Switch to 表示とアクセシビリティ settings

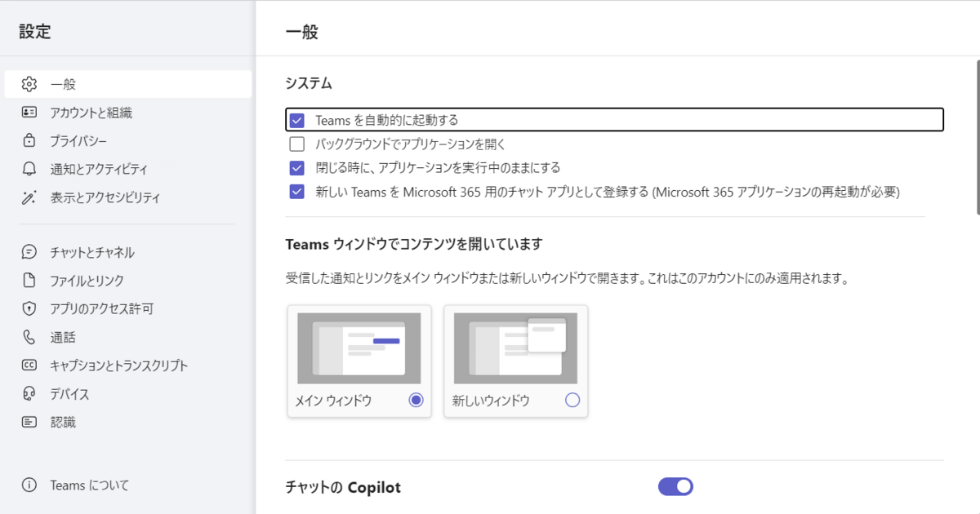point(128,197)
